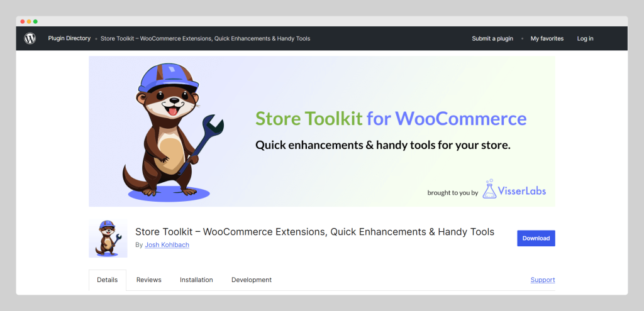
Task: Open author Josh Kohlbach profile link
Action: coord(167,245)
